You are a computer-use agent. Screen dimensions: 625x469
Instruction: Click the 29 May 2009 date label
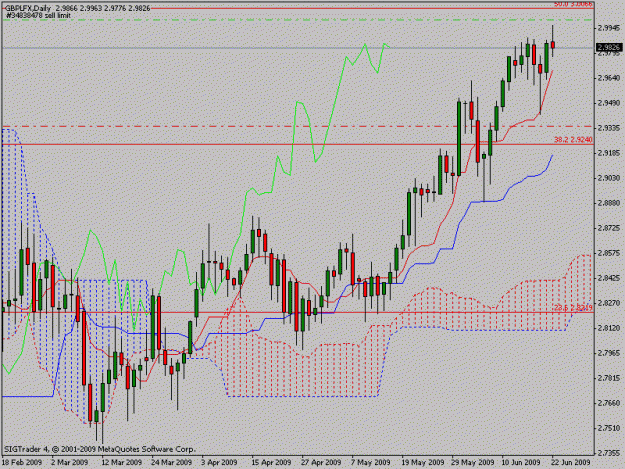click(473, 463)
